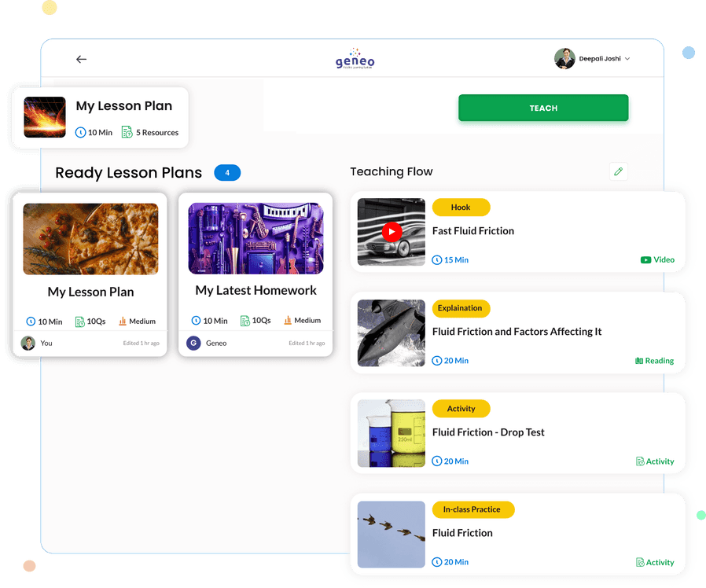Play the Fast Fluid Friction video
The width and height of the screenshot is (706, 588).
click(391, 231)
